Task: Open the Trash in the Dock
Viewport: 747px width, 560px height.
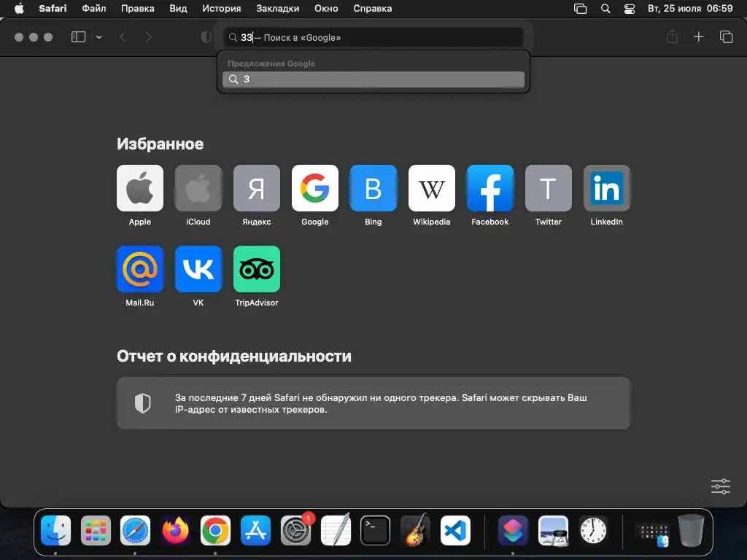Action: coord(692,530)
